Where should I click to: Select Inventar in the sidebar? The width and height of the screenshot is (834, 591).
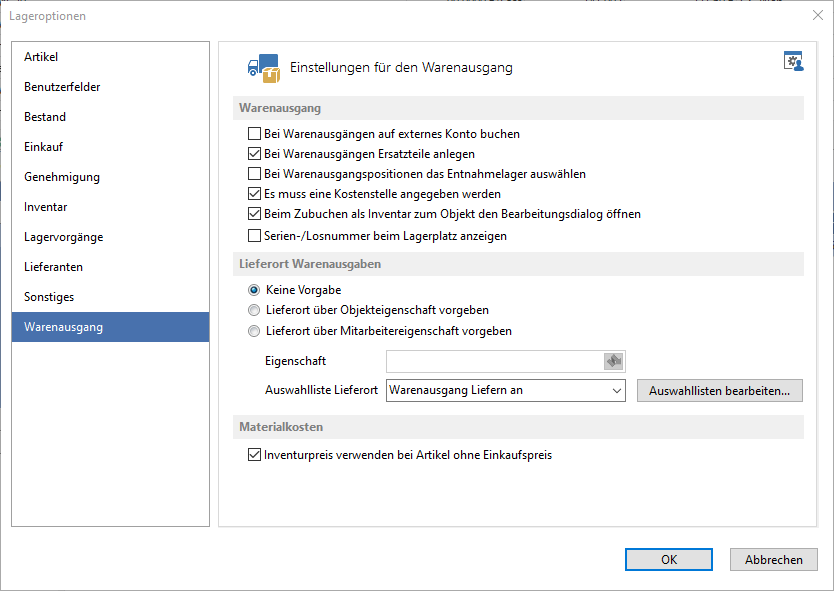point(111,207)
